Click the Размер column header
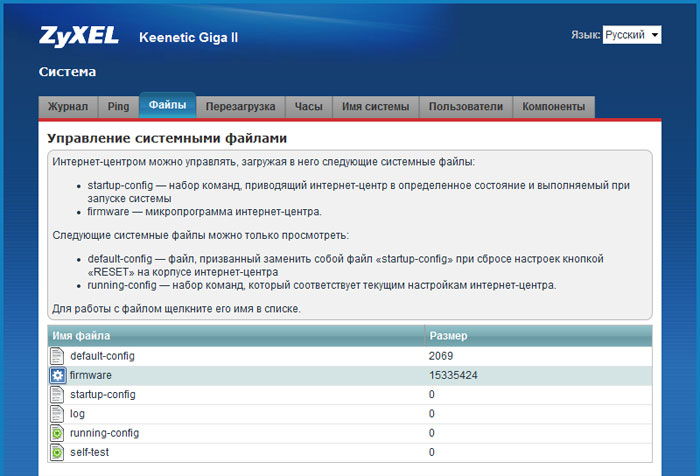 tap(538, 336)
